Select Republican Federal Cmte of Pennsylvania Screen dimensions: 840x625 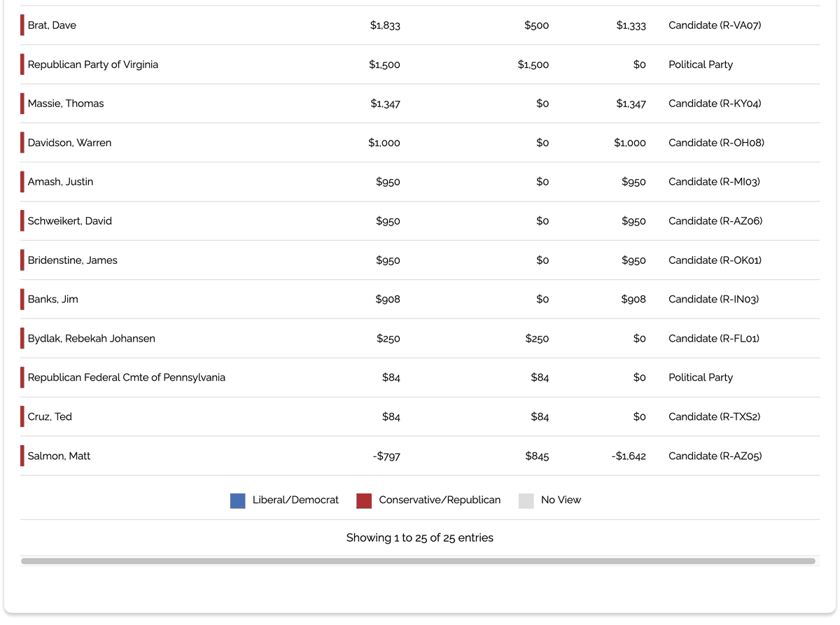pyautogui.click(x=127, y=378)
